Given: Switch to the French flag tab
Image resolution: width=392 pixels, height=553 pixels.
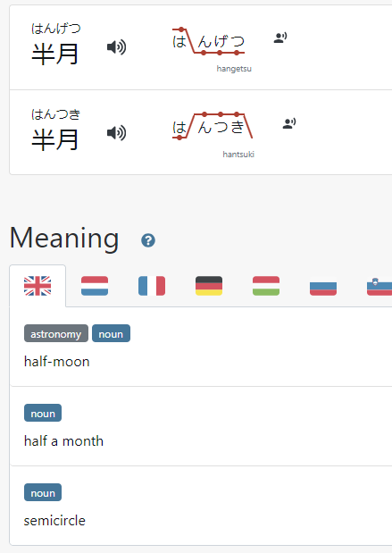Looking at the screenshot, I should click(152, 286).
